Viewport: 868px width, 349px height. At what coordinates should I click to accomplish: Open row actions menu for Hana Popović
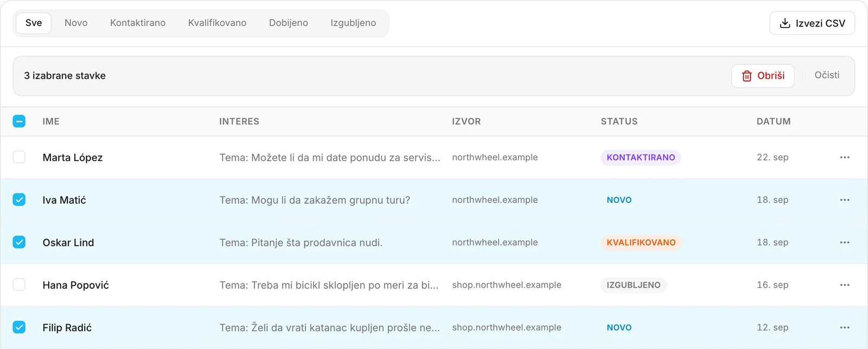click(x=845, y=285)
